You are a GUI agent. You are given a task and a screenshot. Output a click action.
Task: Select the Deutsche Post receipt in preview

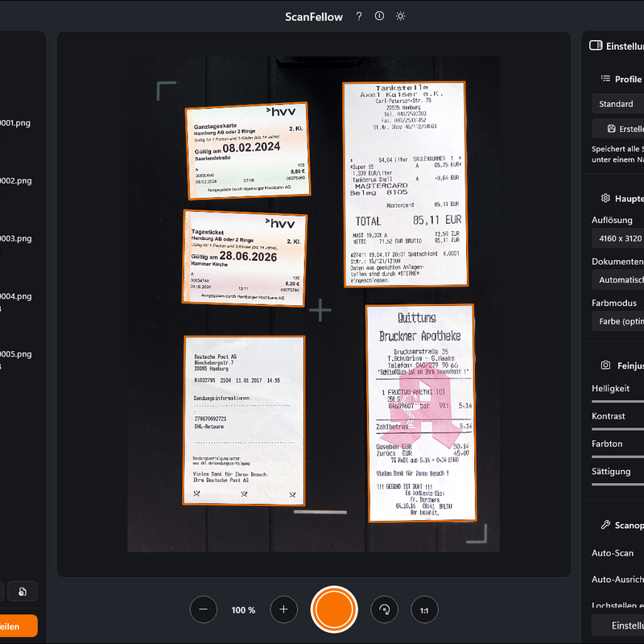pyautogui.click(x=244, y=420)
